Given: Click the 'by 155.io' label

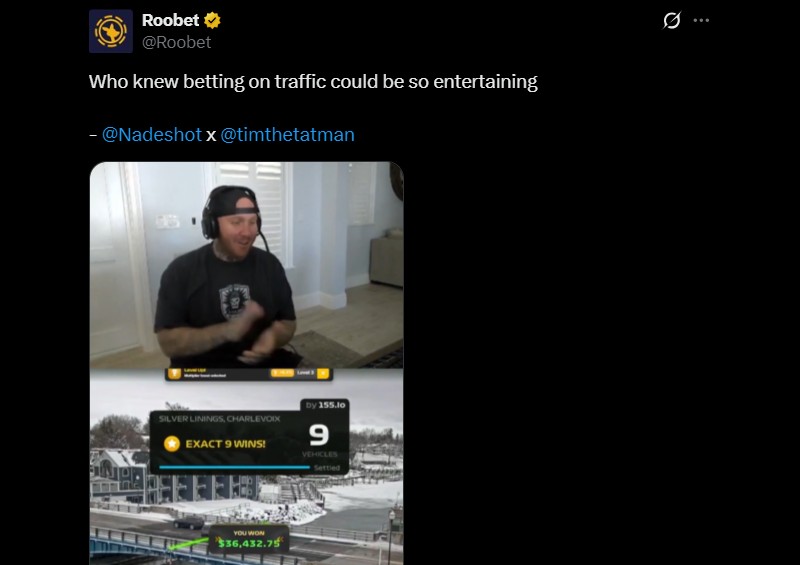Looking at the screenshot, I should pos(326,405).
